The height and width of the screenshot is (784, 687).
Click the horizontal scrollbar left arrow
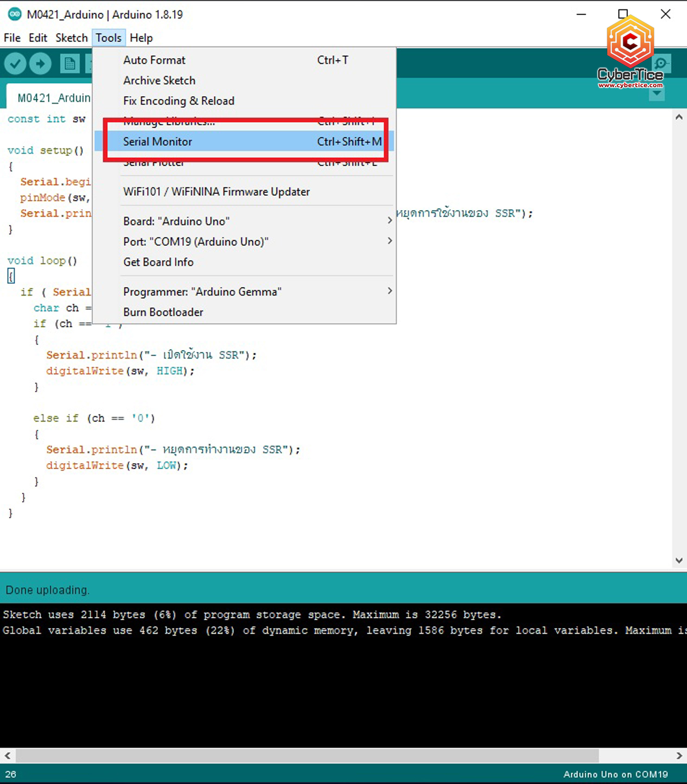(x=7, y=756)
